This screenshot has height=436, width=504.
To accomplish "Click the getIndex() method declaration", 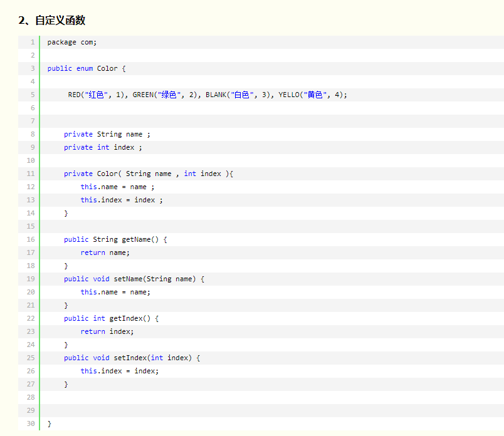I will point(111,318).
